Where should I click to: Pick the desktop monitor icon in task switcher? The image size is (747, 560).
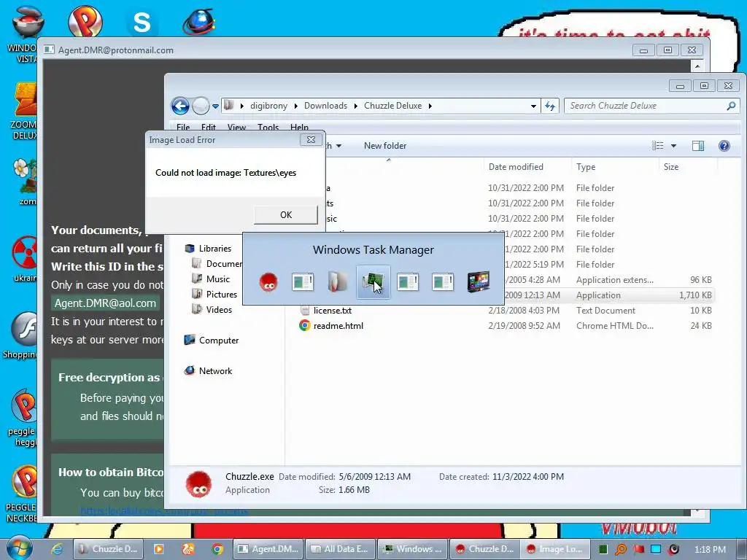479,282
